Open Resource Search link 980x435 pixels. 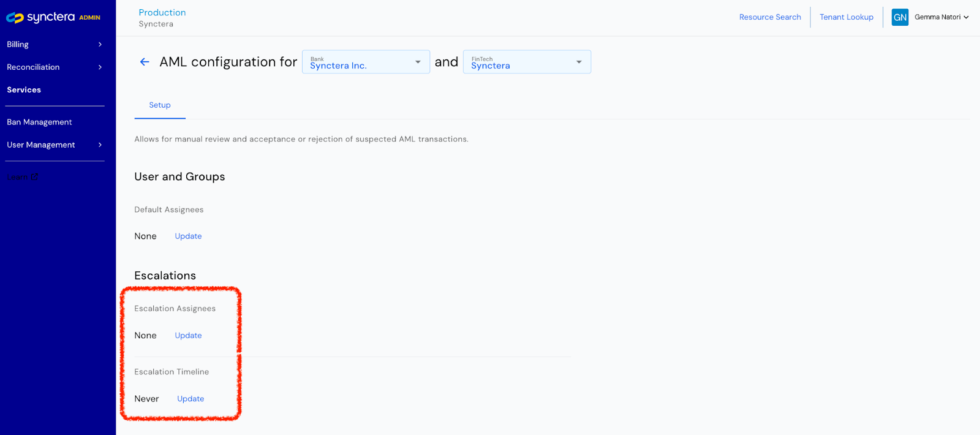point(770,17)
